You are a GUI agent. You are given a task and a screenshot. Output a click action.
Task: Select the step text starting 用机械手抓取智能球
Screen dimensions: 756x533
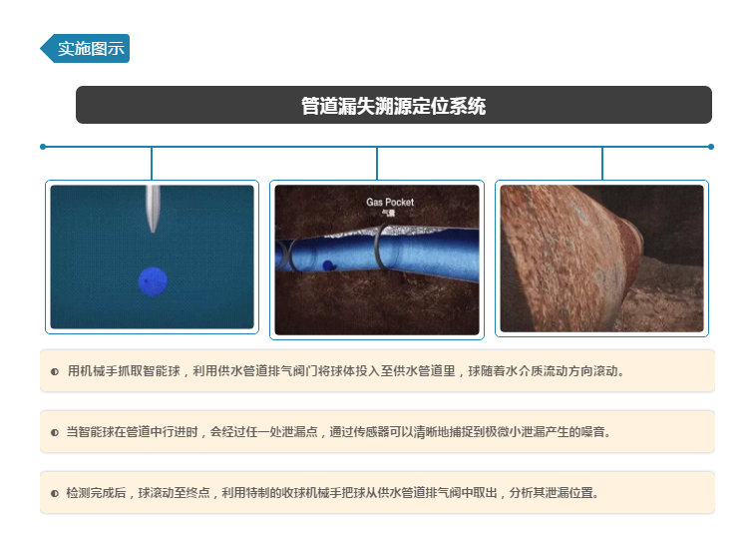345,371
